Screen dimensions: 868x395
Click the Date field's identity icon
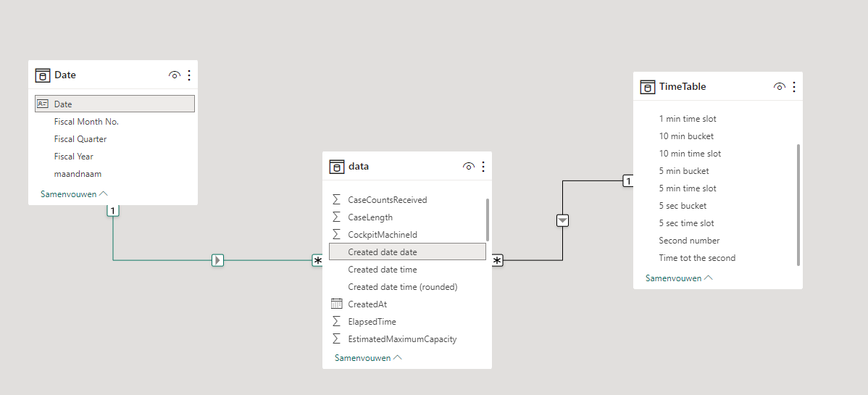43,104
